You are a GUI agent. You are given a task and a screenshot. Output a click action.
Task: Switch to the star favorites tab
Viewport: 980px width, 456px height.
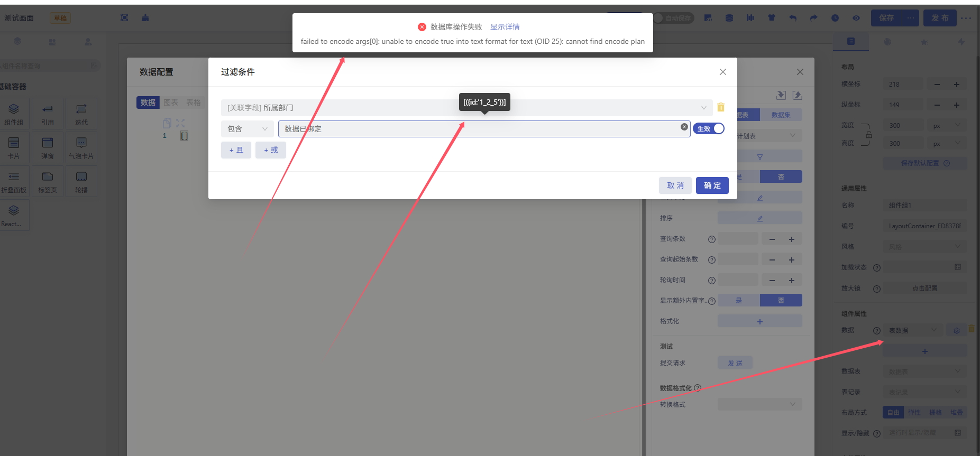[924, 42]
